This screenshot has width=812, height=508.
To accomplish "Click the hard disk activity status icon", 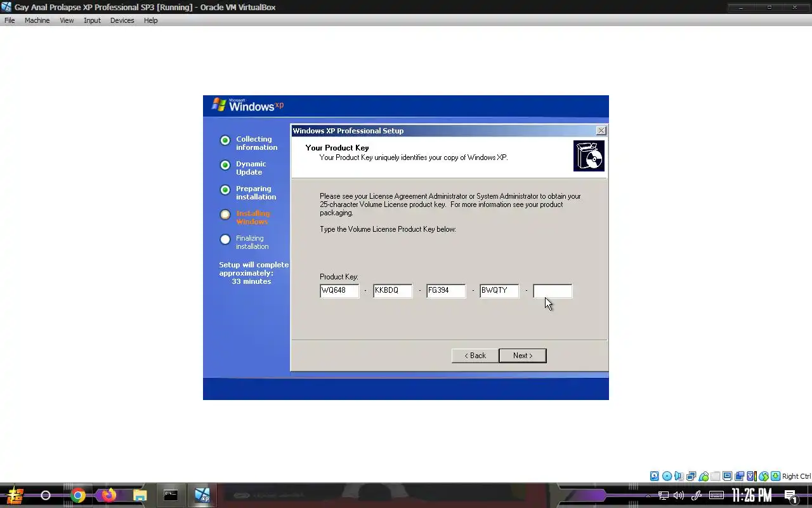I will click(x=655, y=476).
